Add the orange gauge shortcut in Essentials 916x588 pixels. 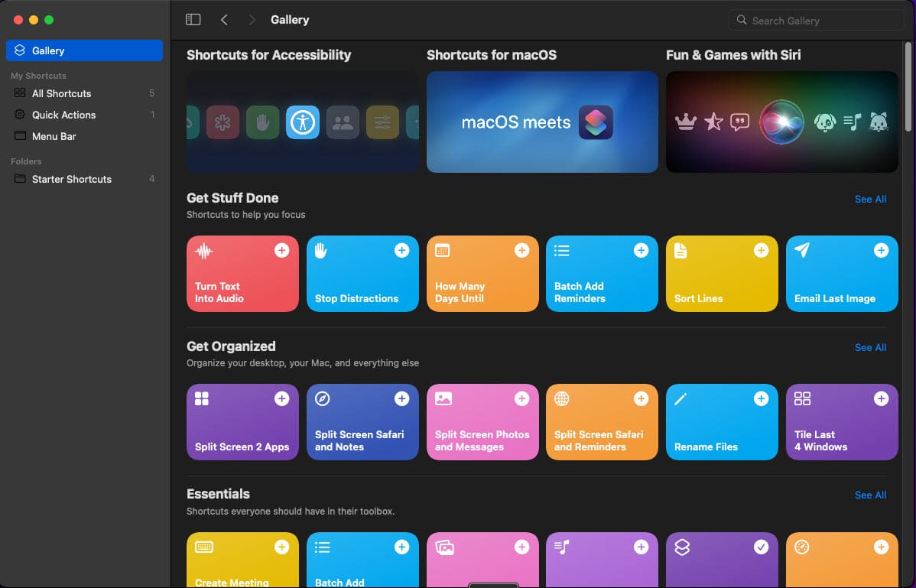881,547
